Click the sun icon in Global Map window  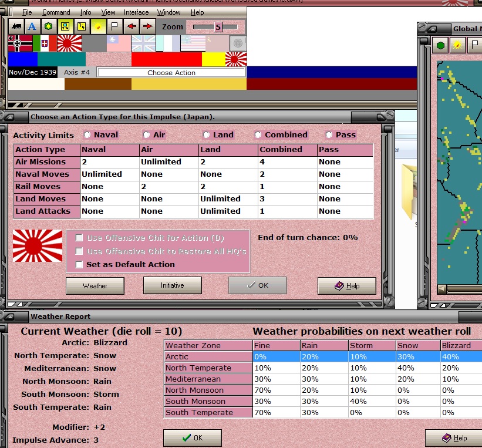[x=457, y=46]
